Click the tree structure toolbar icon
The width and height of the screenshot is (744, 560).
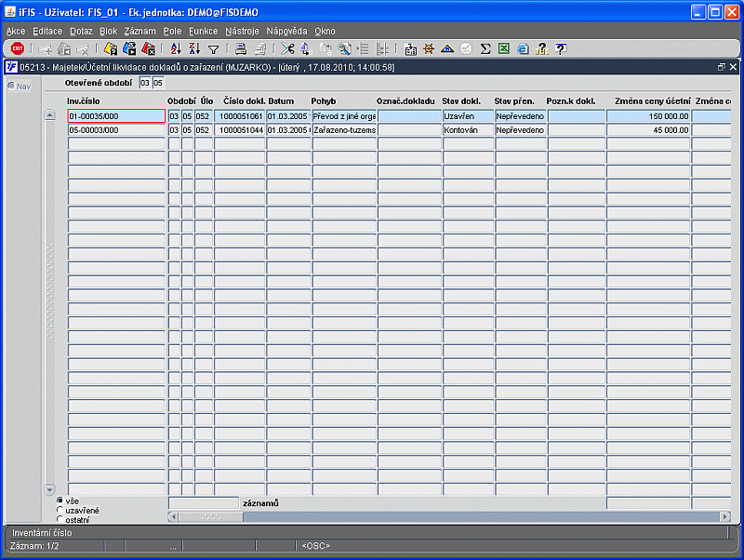tap(382, 49)
